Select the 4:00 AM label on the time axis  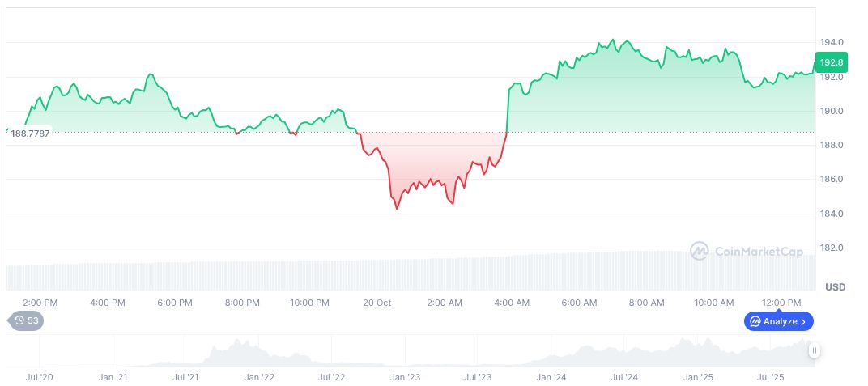512,303
